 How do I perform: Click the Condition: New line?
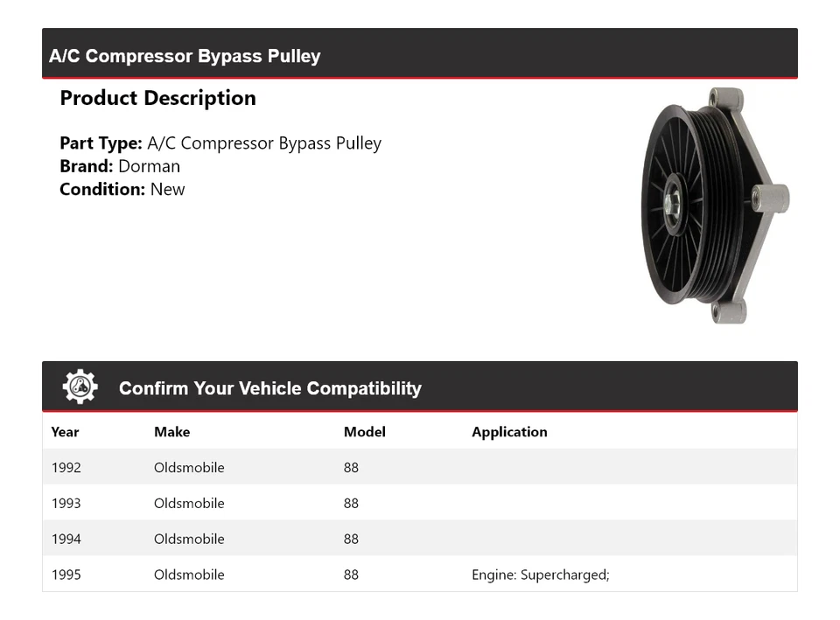[x=122, y=189]
